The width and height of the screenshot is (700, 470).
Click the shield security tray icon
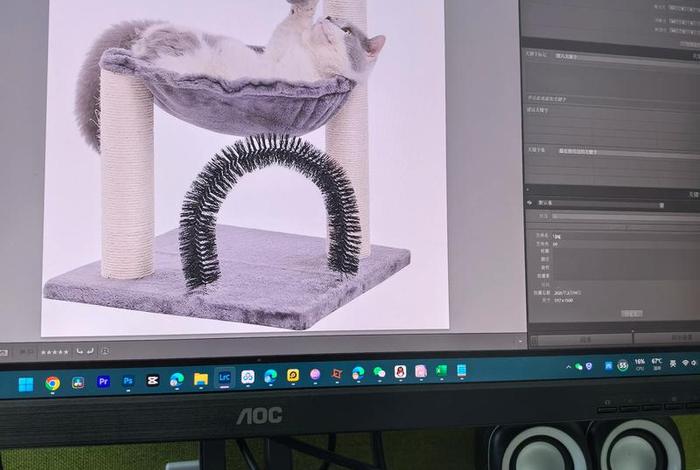point(589,366)
